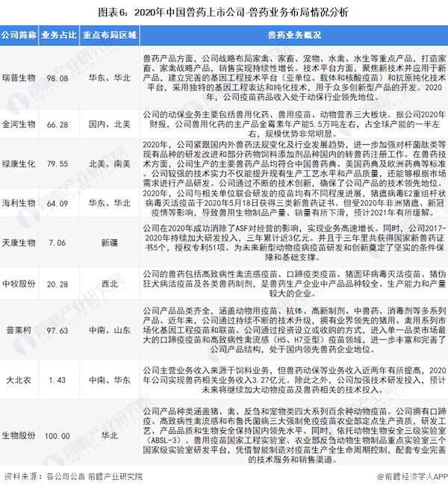Click the 64.09 ratio value
This screenshot has width=448, height=489.
click(57, 203)
